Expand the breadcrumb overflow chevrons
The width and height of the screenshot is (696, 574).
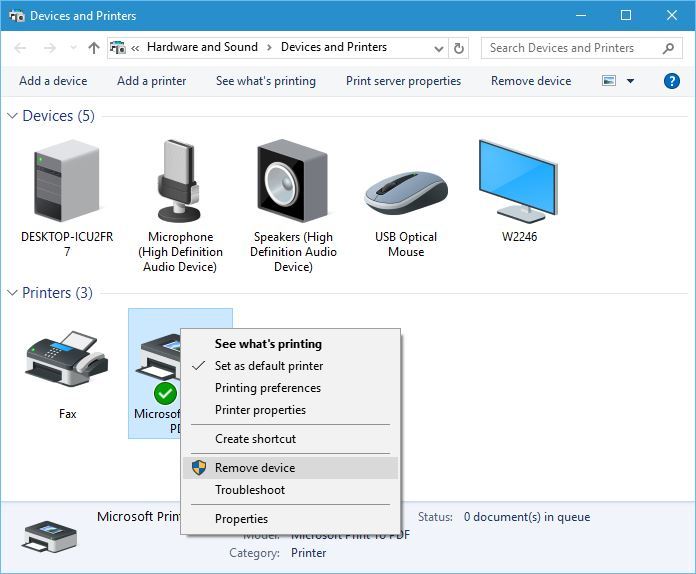(x=135, y=48)
